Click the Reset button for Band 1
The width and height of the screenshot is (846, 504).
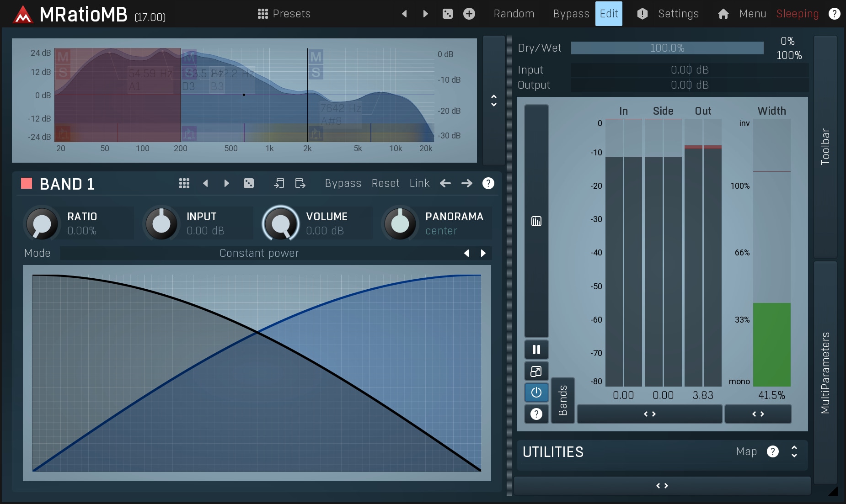tap(385, 183)
